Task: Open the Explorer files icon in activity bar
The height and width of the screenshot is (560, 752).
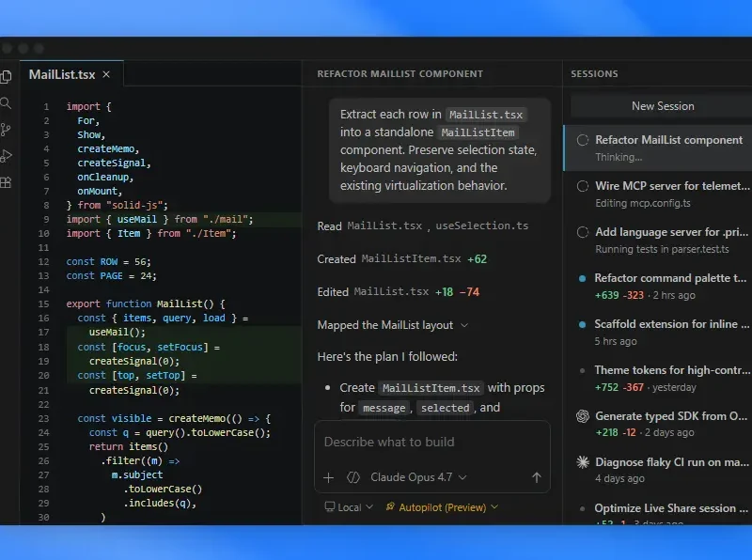Action: [6, 77]
